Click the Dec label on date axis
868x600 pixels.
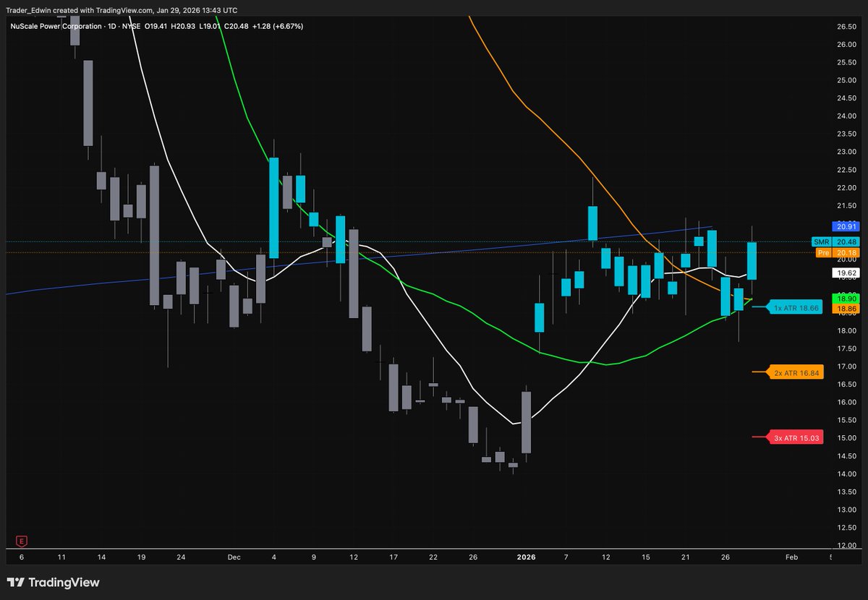point(234,557)
